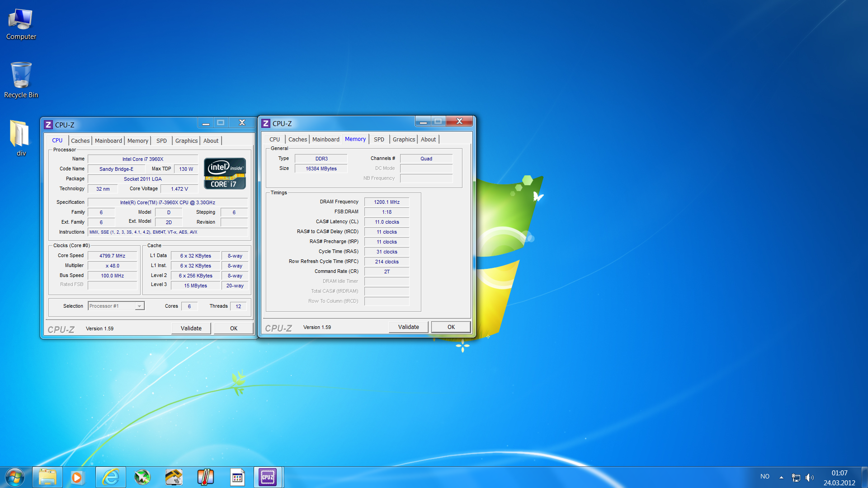Click the Threads value 12

point(238,306)
